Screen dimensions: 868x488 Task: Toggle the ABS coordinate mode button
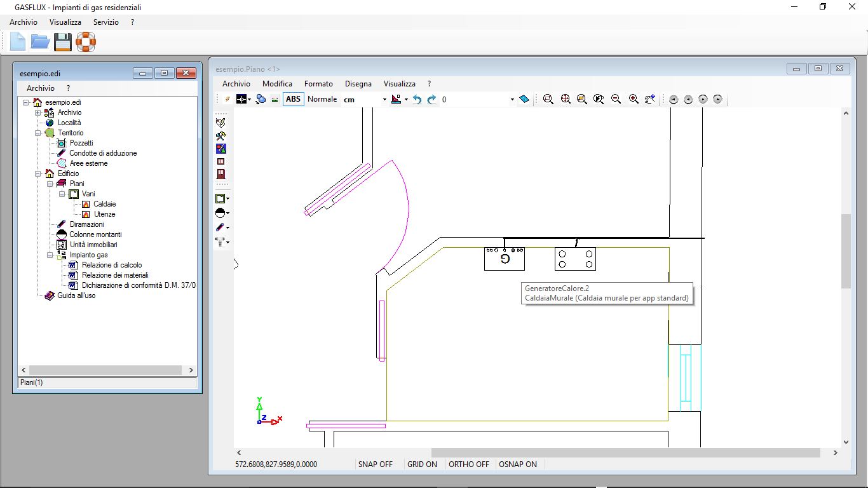(293, 99)
